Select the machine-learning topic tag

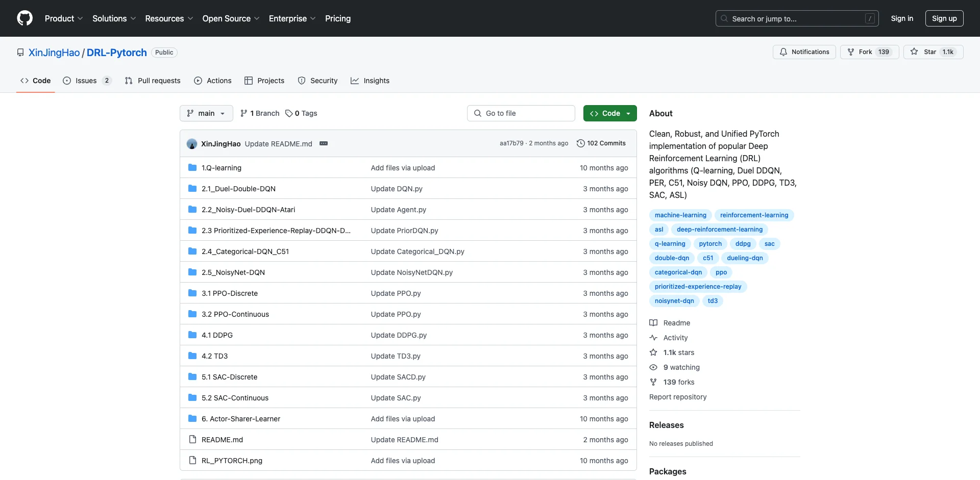tap(680, 215)
